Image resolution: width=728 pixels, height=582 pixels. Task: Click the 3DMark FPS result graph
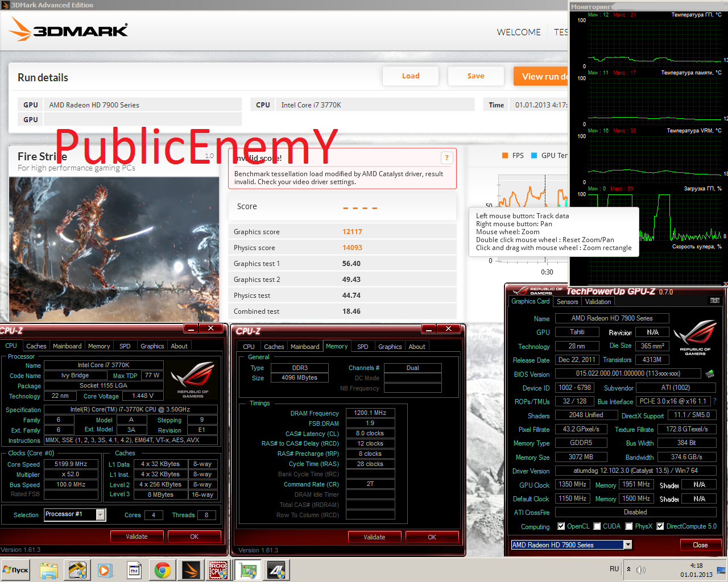[x=533, y=219]
